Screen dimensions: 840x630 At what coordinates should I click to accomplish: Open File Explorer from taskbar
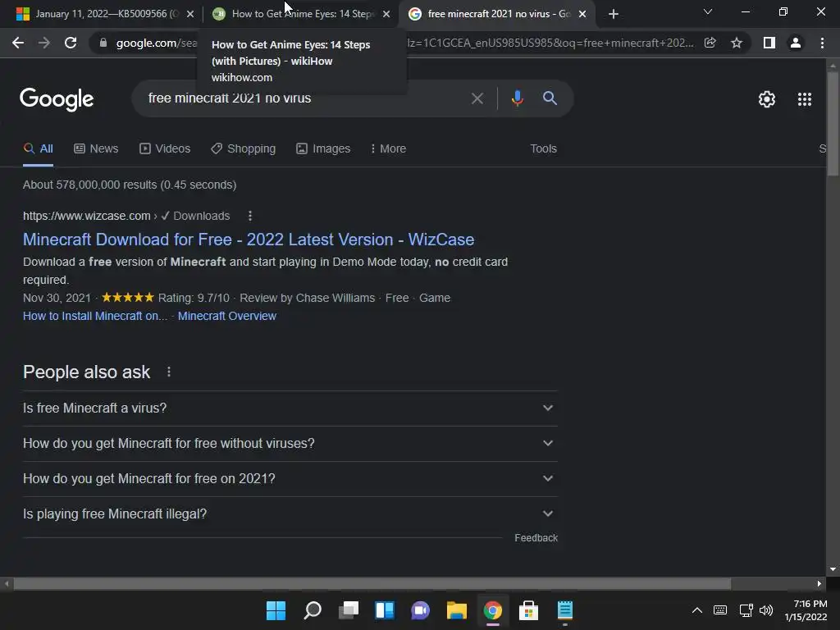point(456,610)
